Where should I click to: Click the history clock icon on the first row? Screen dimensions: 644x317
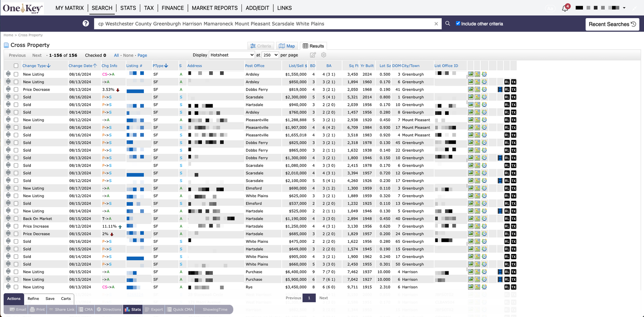(484, 74)
